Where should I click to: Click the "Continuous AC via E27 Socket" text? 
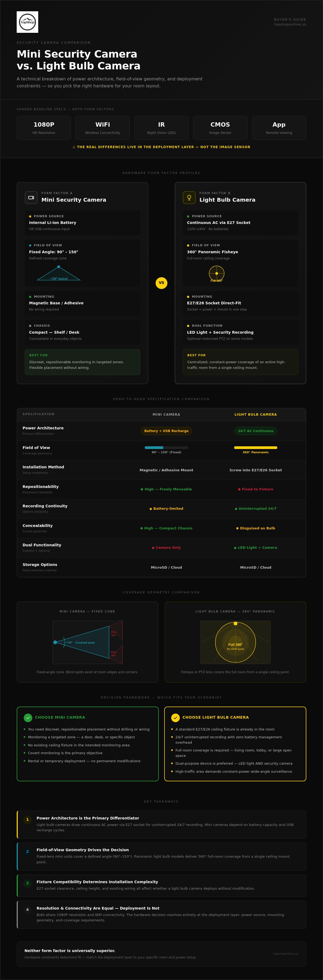(219, 223)
